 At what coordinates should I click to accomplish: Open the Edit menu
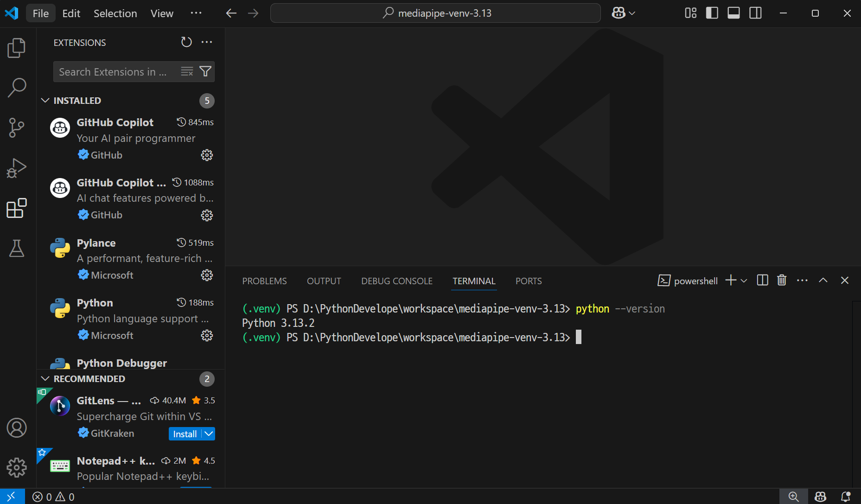click(x=71, y=13)
